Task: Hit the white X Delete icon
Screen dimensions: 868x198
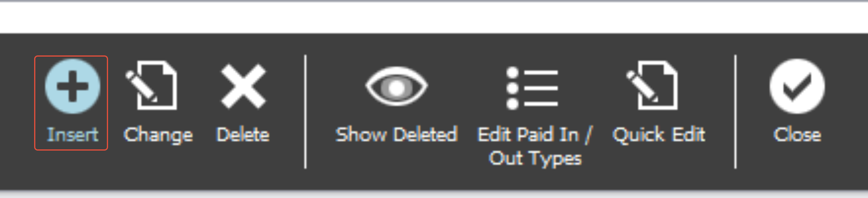Action: (243, 86)
